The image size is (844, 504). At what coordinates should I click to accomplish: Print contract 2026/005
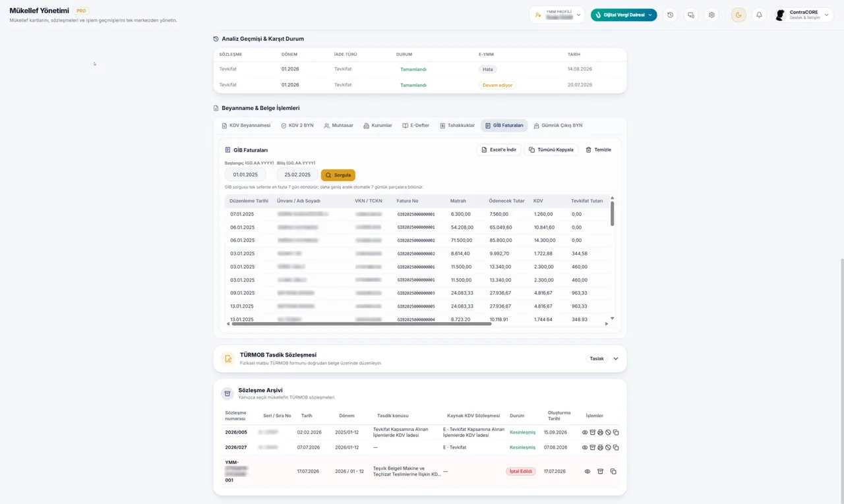pyautogui.click(x=600, y=432)
